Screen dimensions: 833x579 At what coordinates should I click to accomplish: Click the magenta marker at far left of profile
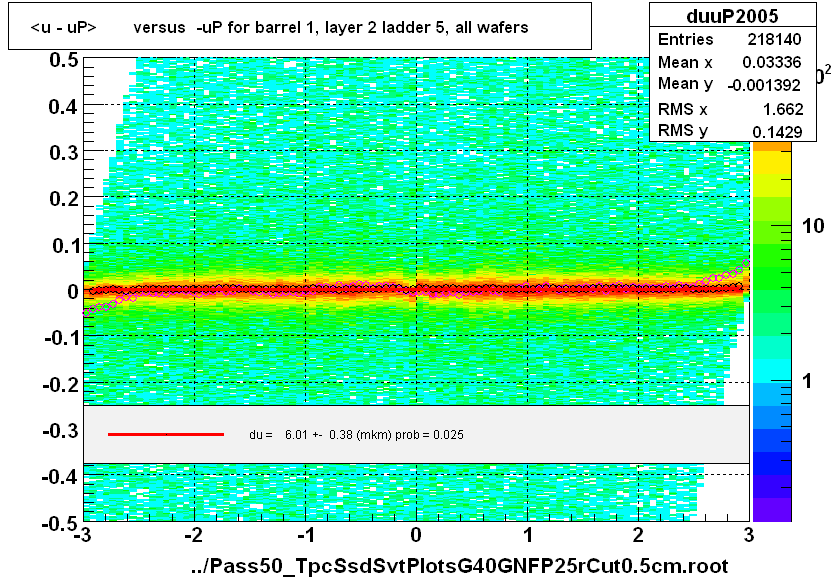pyautogui.click(x=87, y=313)
